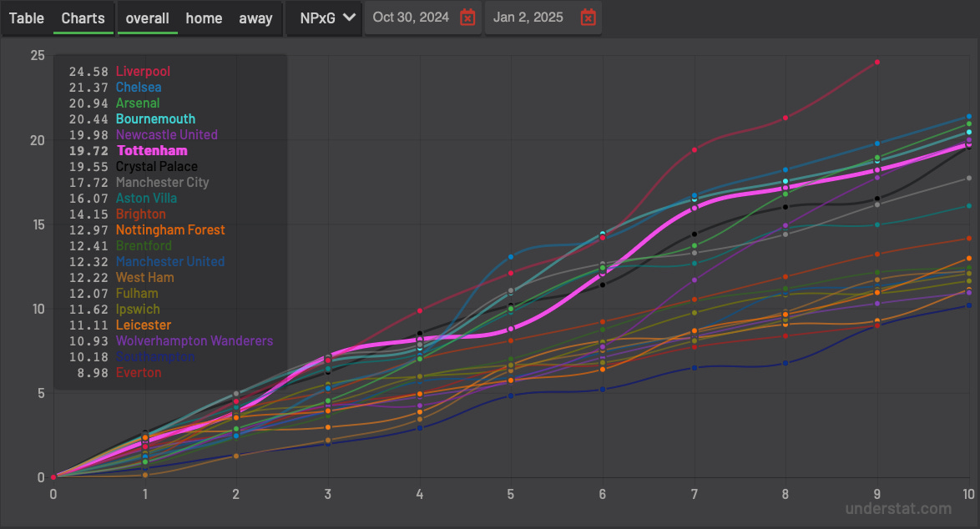This screenshot has width=980, height=529.
Task: Select Aston Villa in the legend
Action: pos(146,198)
